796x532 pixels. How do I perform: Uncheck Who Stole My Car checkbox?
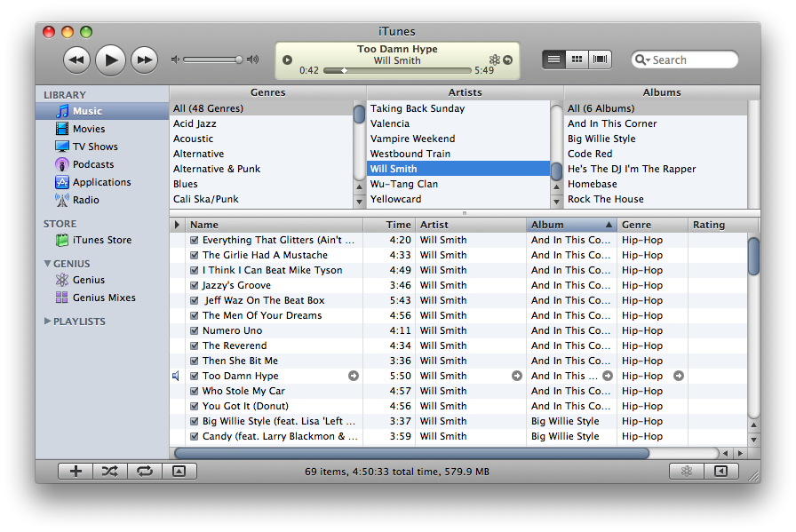pos(194,391)
